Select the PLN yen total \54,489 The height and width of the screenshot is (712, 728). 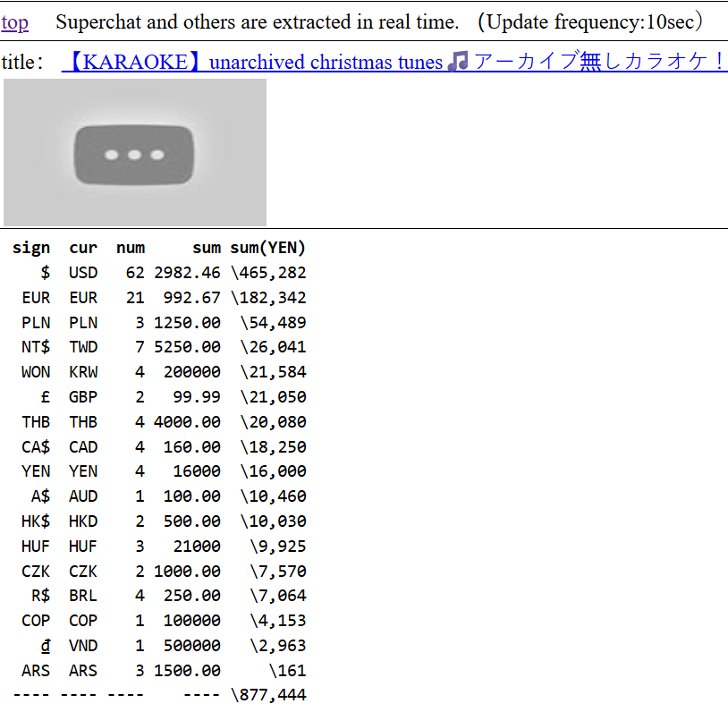(x=273, y=323)
